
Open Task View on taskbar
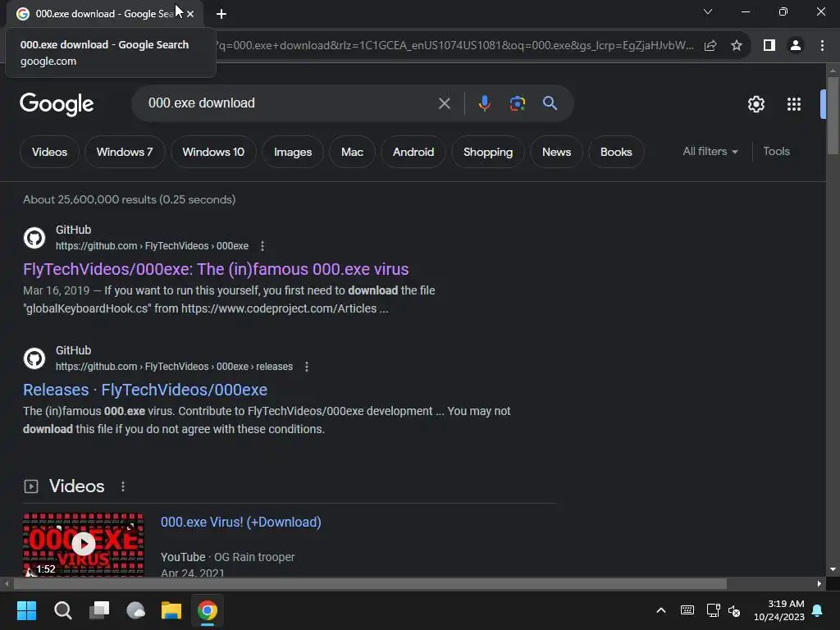pyautogui.click(x=99, y=610)
